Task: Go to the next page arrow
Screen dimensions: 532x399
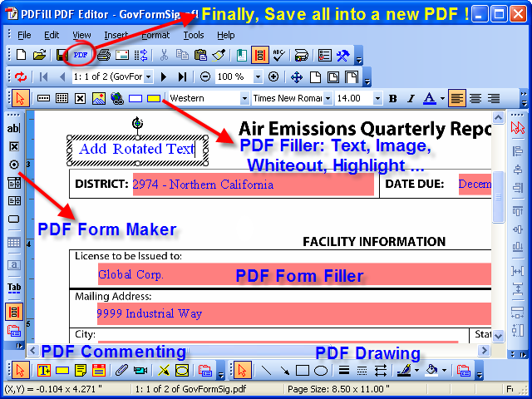Action: pyautogui.click(x=164, y=76)
